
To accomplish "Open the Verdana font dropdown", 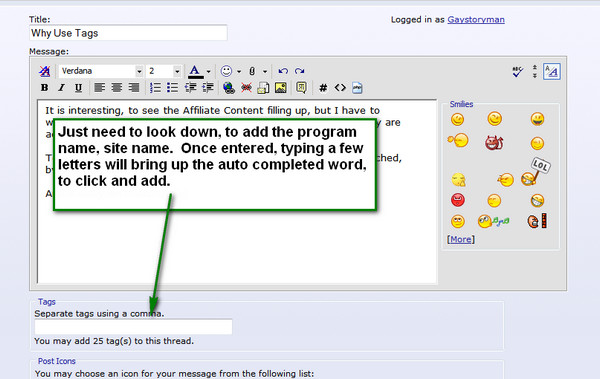I will (x=139, y=71).
